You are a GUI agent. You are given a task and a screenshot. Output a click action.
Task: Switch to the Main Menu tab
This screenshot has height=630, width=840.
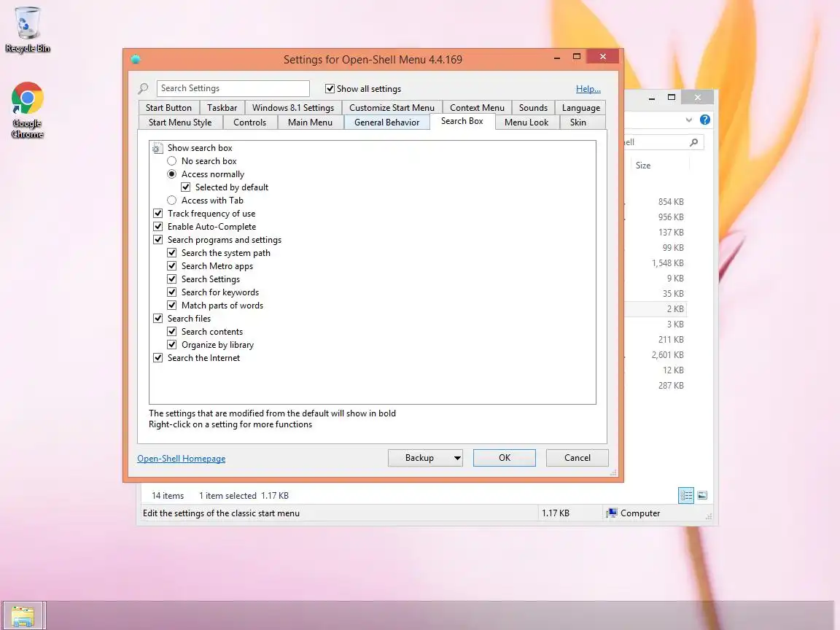click(x=310, y=122)
